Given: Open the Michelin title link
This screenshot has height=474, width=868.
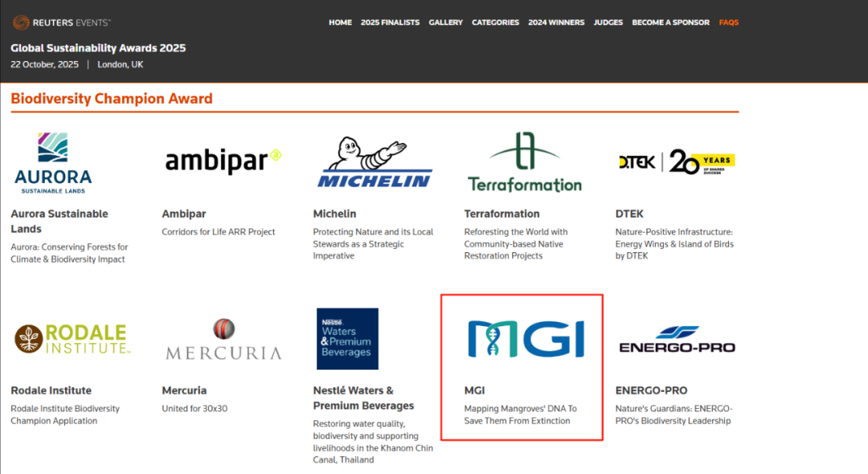Looking at the screenshot, I should click(334, 214).
